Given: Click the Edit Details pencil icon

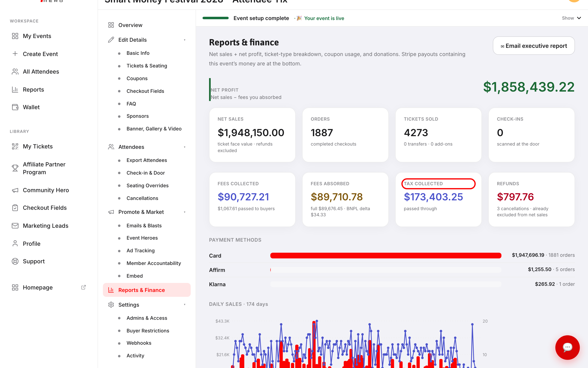Looking at the screenshot, I should tap(111, 40).
